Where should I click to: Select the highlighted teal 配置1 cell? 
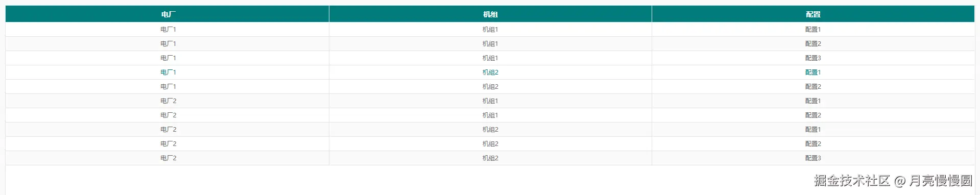[x=813, y=72]
